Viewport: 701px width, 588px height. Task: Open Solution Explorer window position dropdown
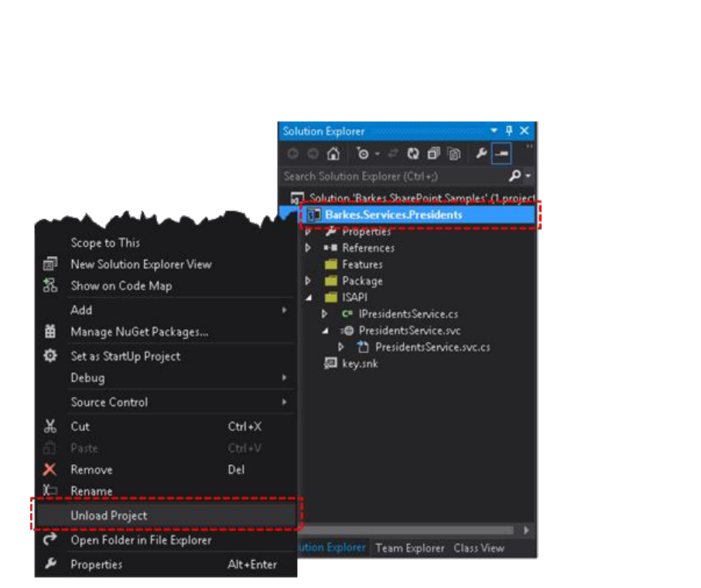pos(494,131)
